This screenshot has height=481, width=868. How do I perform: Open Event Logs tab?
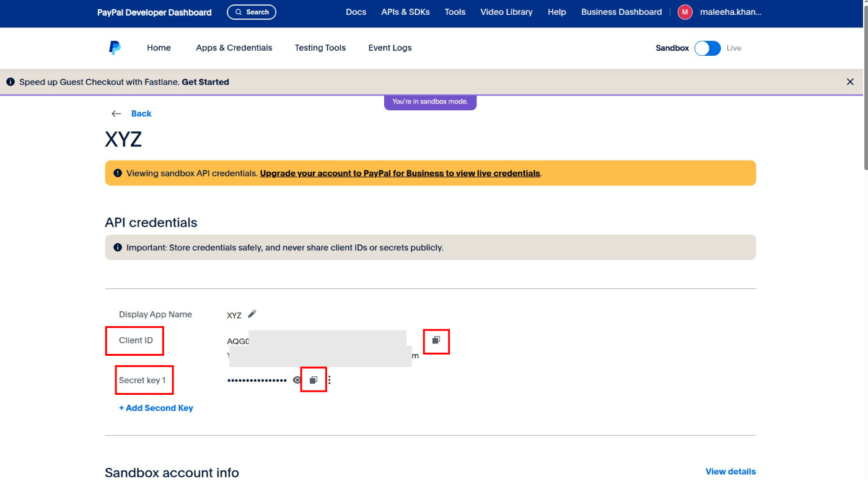[x=390, y=48]
